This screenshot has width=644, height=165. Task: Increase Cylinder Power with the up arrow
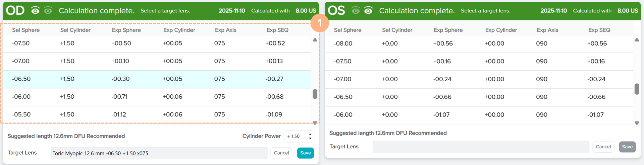click(x=310, y=134)
